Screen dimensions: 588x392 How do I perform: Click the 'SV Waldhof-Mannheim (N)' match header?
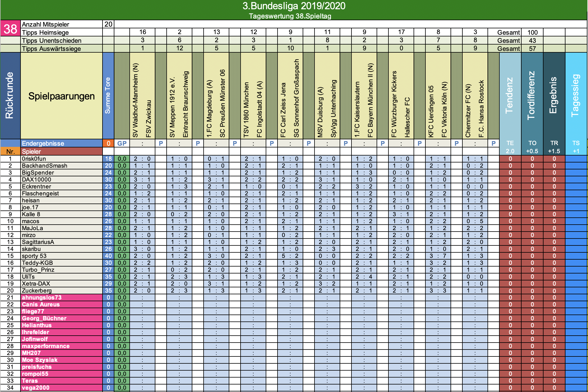(x=135, y=100)
